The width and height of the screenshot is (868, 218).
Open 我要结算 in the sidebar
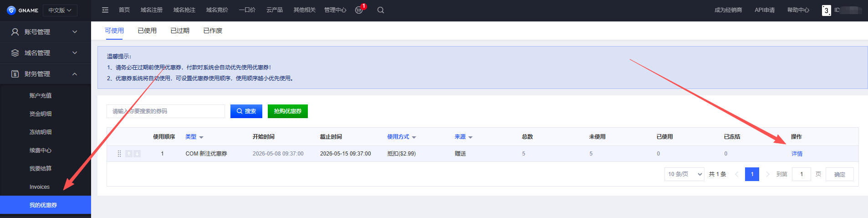pos(41,169)
